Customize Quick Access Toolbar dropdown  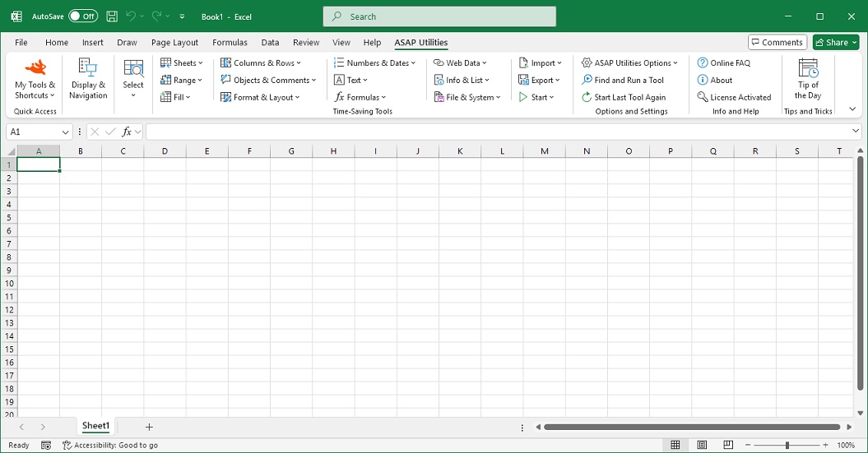pos(182,16)
